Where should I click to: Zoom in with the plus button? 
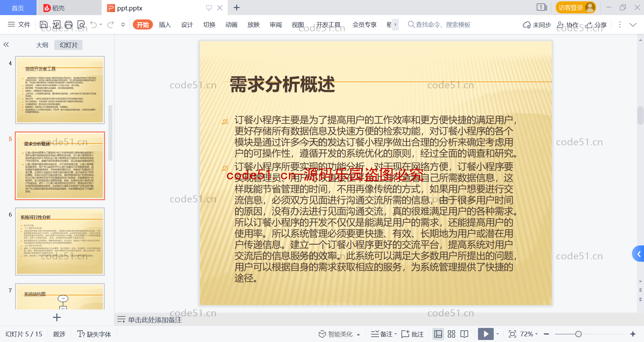633,334
